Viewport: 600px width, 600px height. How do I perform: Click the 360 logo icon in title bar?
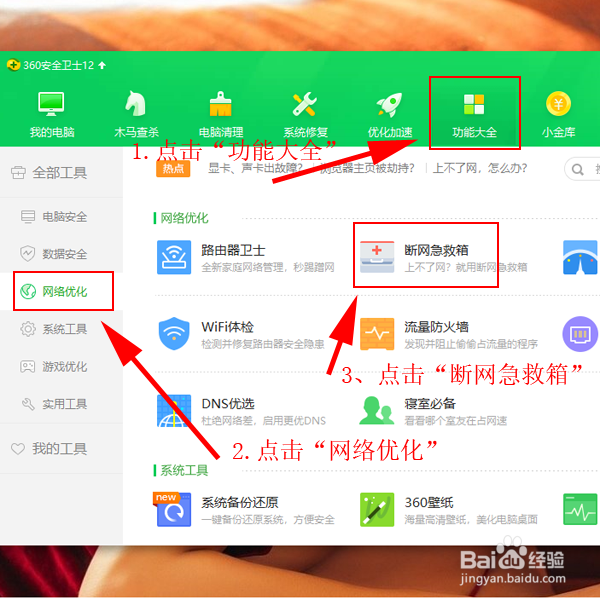(x=13, y=65)
